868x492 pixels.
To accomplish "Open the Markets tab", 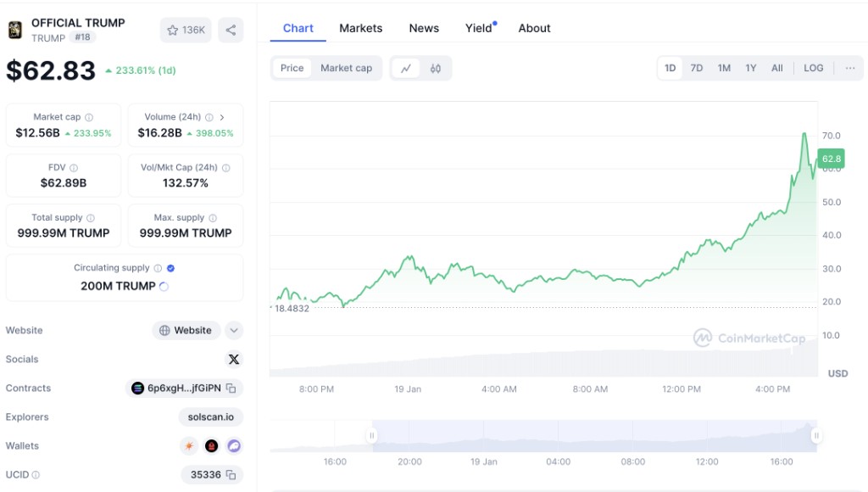I will pos(360,28).
